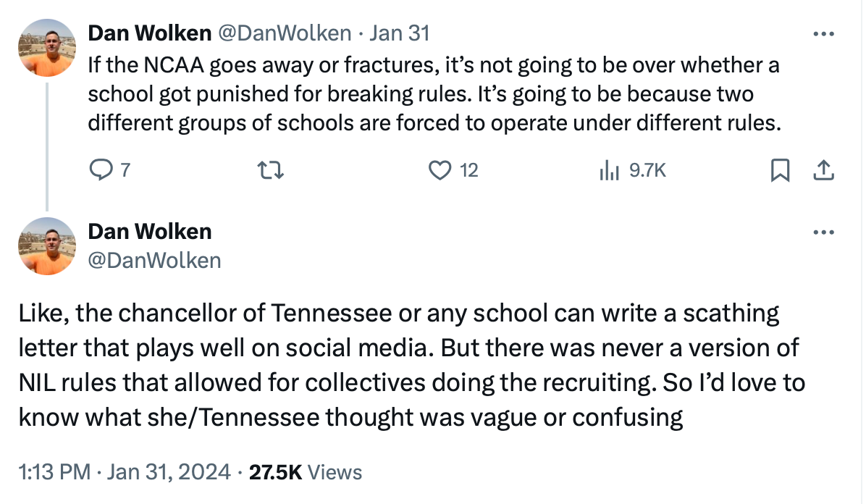Open the more options menu on second tweet

pos(823,232)
